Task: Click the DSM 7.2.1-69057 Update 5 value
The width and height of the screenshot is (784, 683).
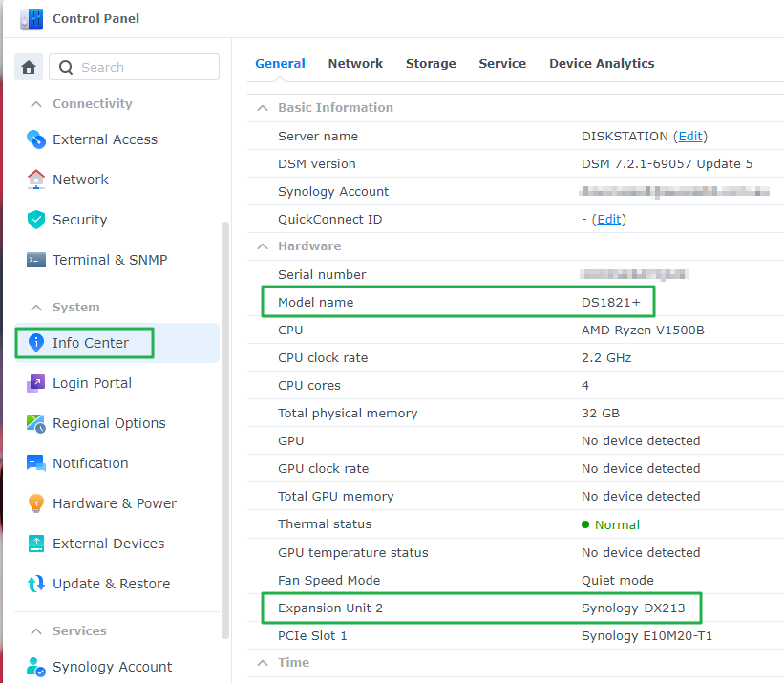Action: pyautogui.click(x=667, y=164)
